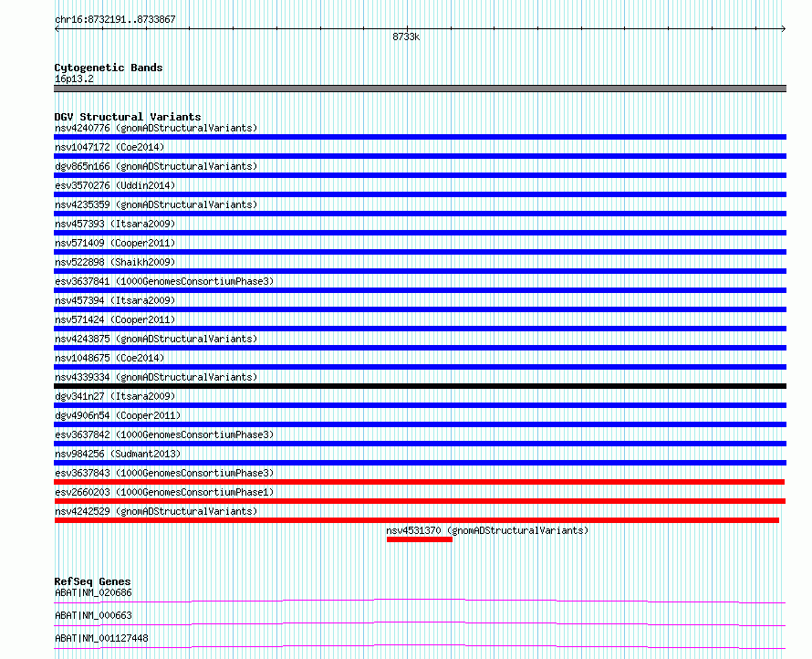Click the black bar of nsv4339334
Image resolution: width=812 pixels, height=659 pixels.
point(420,386)
